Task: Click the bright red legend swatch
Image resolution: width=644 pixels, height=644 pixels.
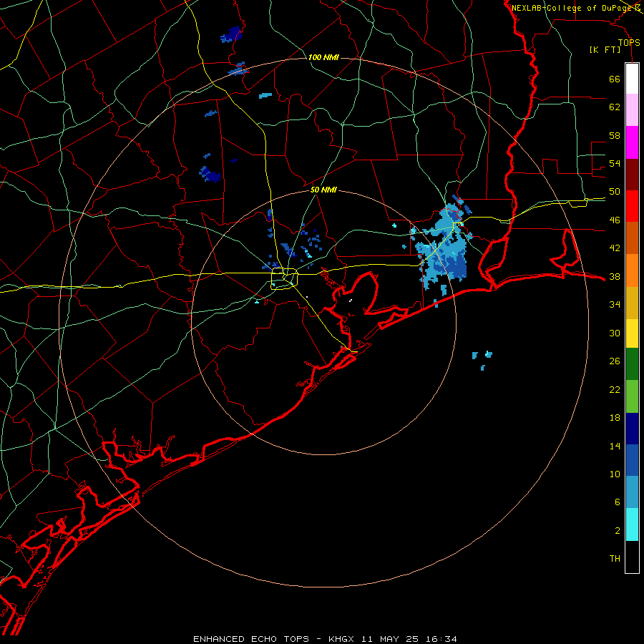Action: point(632,206)
